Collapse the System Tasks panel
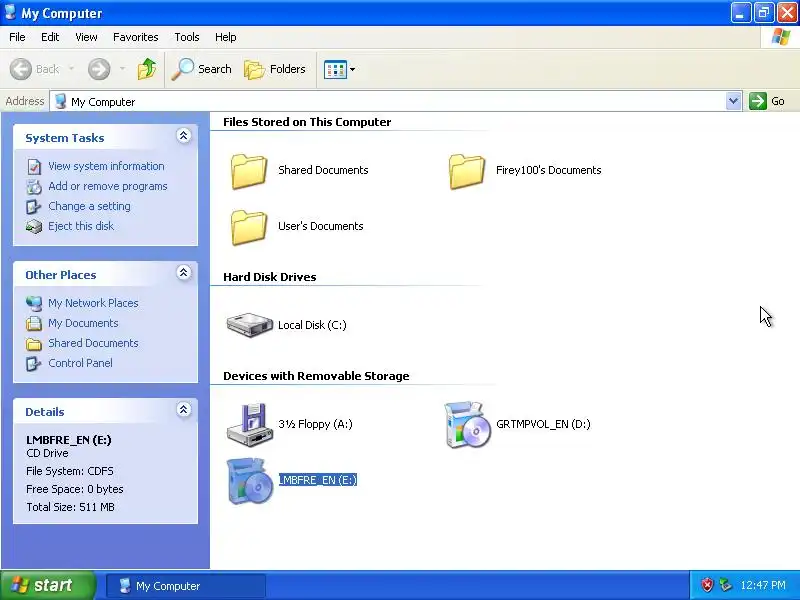 (x=184, y=136)
